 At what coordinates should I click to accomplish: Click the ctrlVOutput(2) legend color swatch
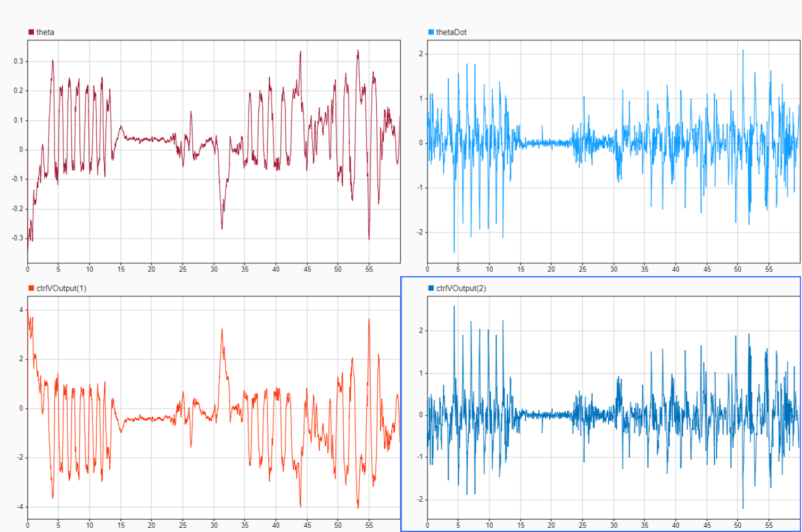point(431,288)
